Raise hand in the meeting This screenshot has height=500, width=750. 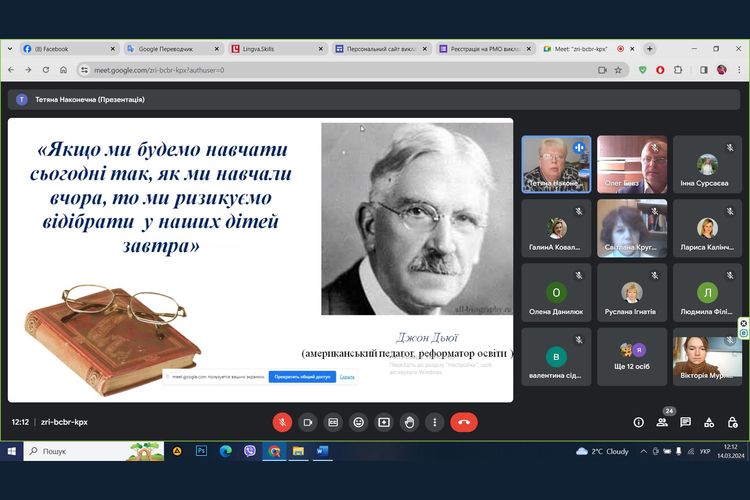click(409, 422)
